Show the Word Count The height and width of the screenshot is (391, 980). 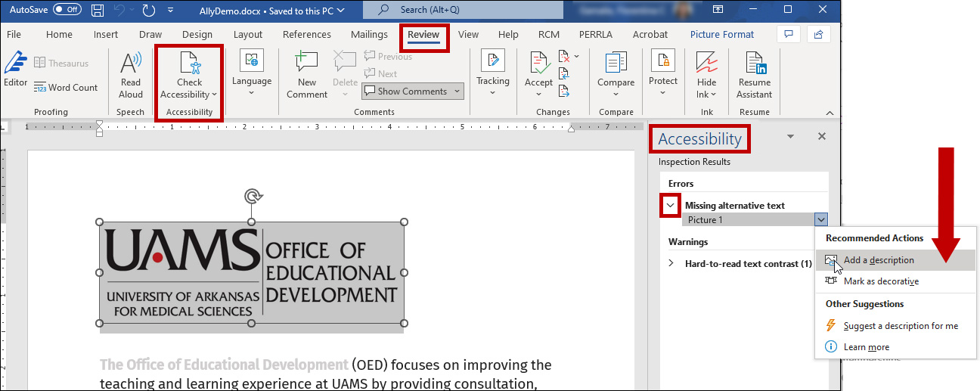point(66,88)
